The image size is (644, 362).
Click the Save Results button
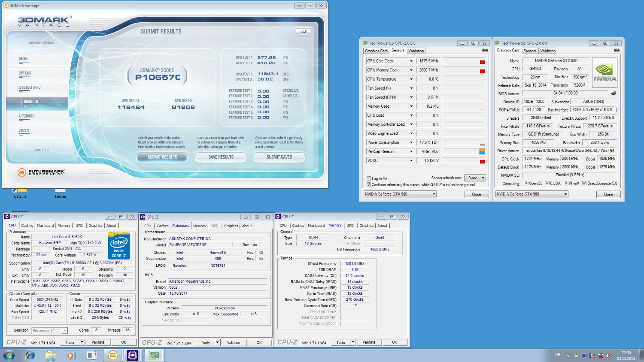click(x=221, y=157)
